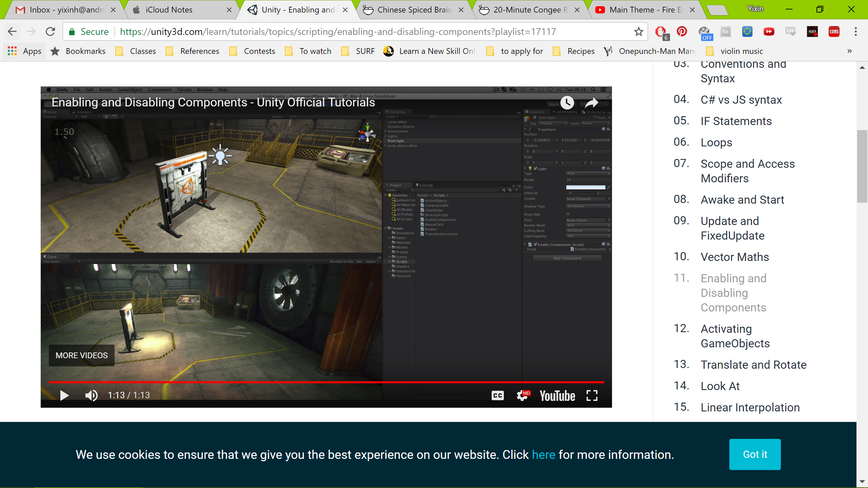The width and height of the screenshot is (868, 488).
Task: Open the SURF bookmark folder
Action: 358,51
